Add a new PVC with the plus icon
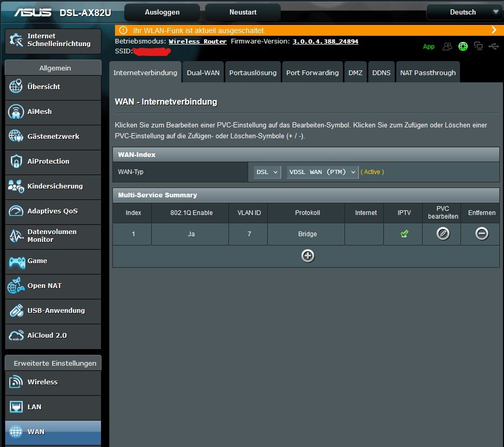 click(x=308, y=256)
